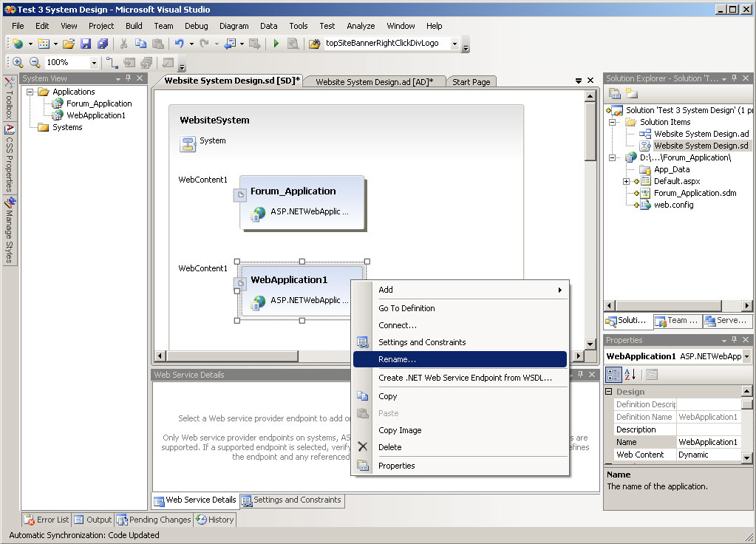Pin the System View panel
Image resolution: width=756 pixels, height=544 pixels.
coord(129,78)
